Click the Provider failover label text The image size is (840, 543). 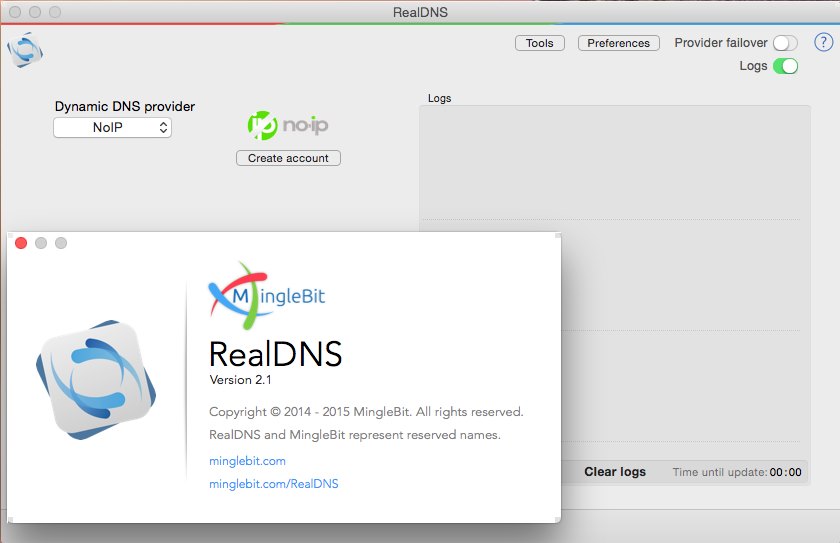[721, 43]
